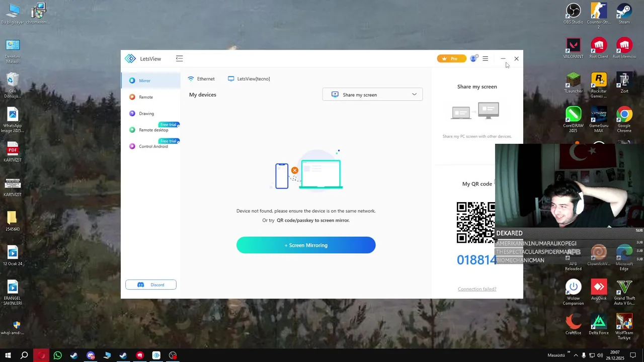Image resolution: width=644 pixels, height=362 pixels.
Task: Open Grand Theft Auto V desktop shortcut
Action: [624, 293]
